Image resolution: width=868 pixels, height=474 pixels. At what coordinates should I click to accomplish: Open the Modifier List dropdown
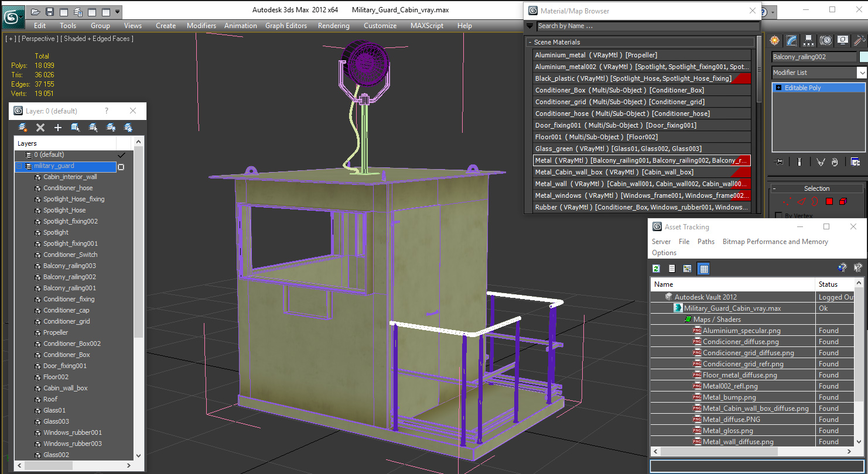coord(861,73)
